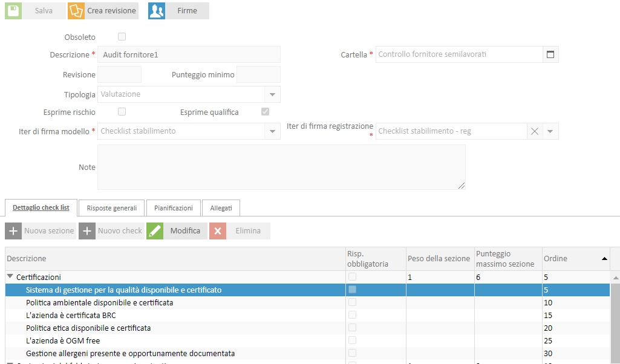Click the Salva button label
620x364 pixels.
coord(44,11)
